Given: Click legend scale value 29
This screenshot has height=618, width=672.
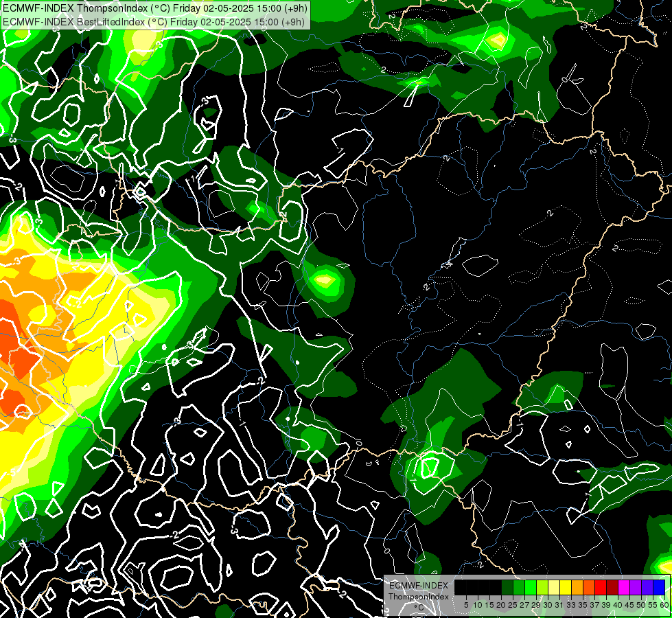Looking at the screenshot, I should point(536,605).
